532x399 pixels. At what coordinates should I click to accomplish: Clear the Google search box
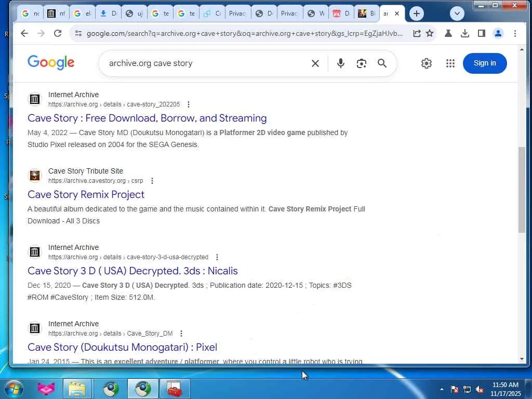[x=315, y=63]
